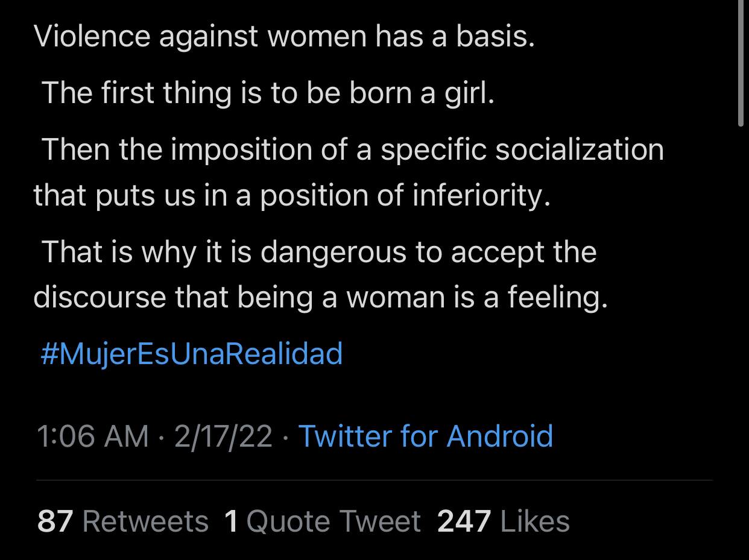
Task: Show who gave the 247 Likes
Action: pos(504,521)
